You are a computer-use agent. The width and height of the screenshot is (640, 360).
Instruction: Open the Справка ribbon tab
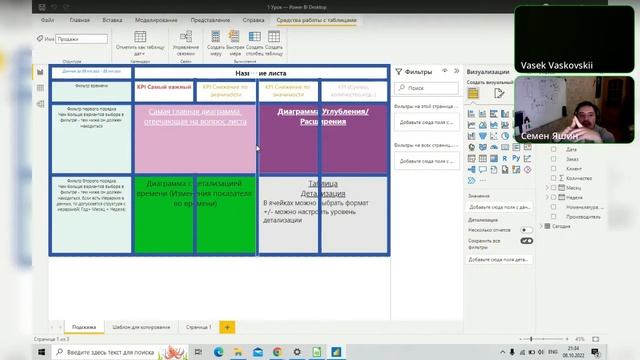pos(253,20)
